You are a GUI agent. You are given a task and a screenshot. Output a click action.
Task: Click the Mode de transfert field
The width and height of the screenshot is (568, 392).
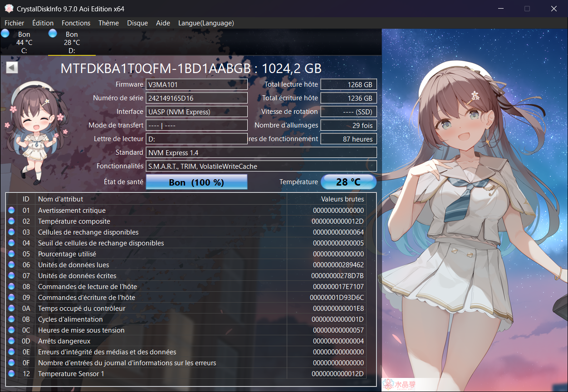[x=196, y=125]
